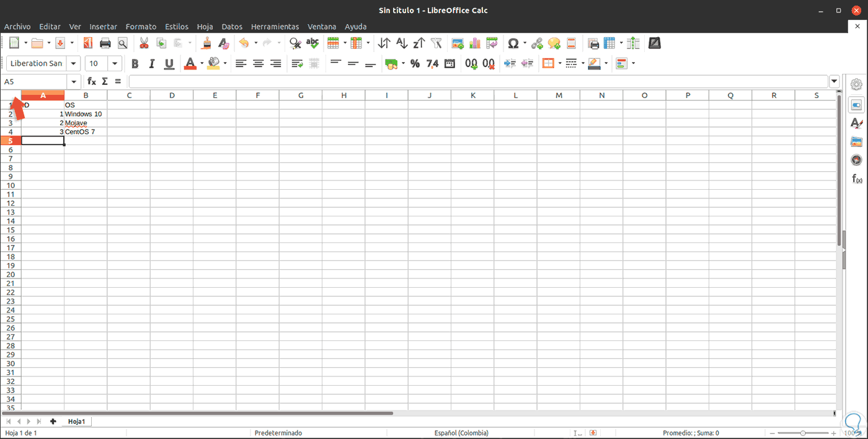Clear direct formatting icon
This screenshot has width=868, height=439.
224,43
